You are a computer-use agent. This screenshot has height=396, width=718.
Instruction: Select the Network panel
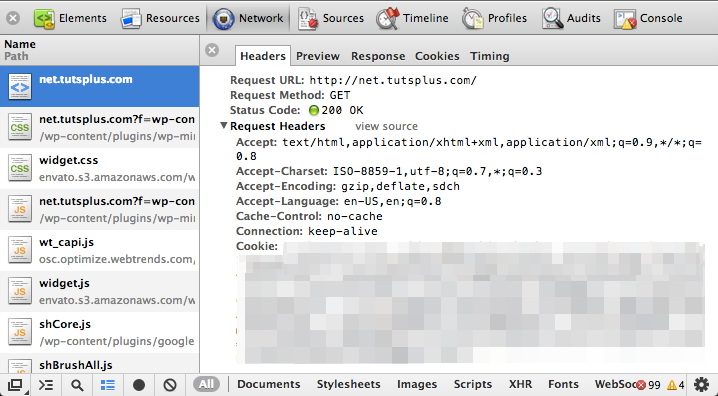pos(248,18)
